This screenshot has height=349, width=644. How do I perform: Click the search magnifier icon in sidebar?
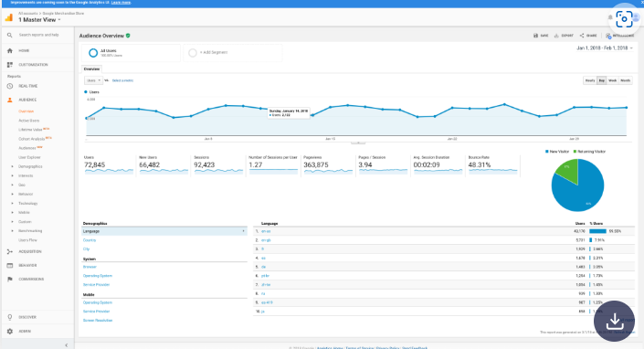click(10, 36)
